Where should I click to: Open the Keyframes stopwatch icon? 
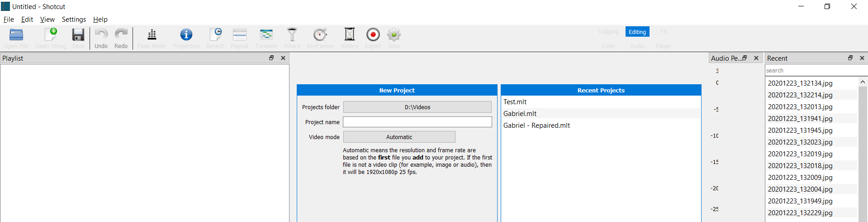(x=320, y=34)
